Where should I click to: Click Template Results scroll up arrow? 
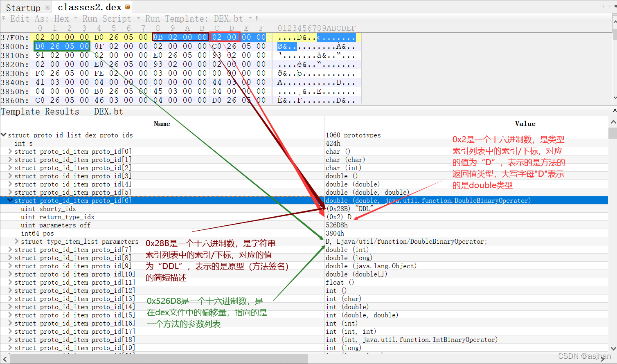613,122
